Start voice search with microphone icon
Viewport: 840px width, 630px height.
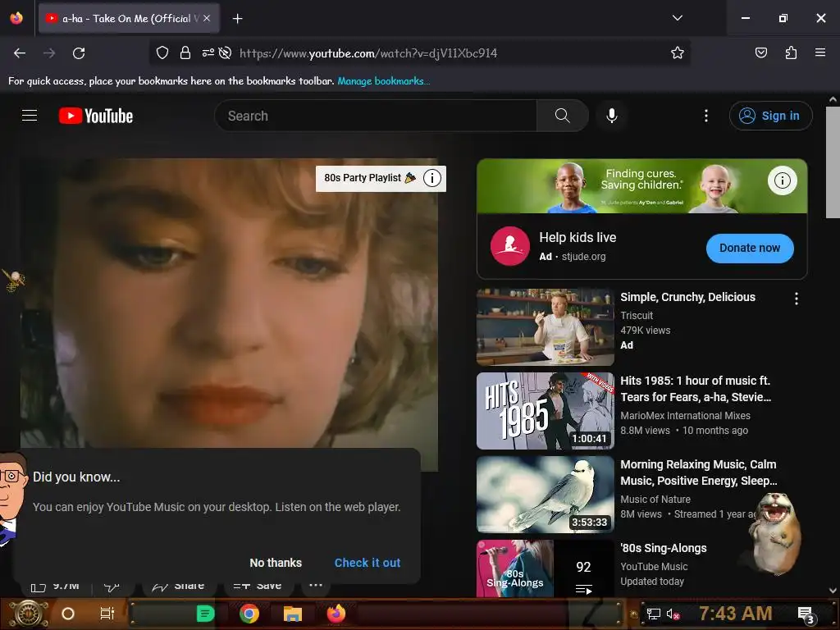[x=612, y=116]
